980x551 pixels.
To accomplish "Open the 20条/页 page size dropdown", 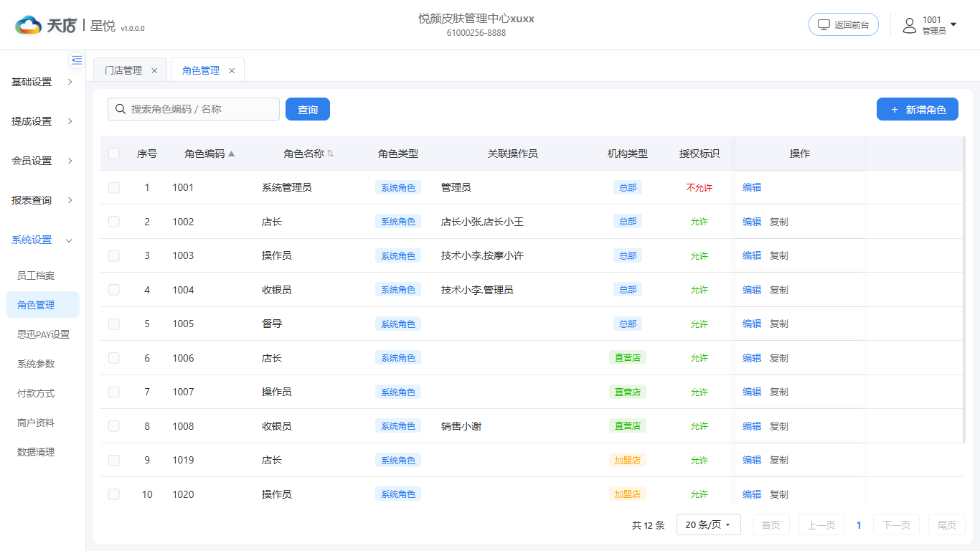I will pos(707,524).
